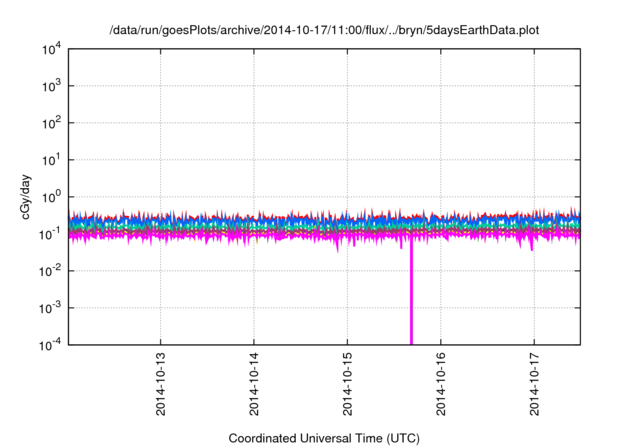Click the 10^3 y-axis tick label

[x=51, y=86]
